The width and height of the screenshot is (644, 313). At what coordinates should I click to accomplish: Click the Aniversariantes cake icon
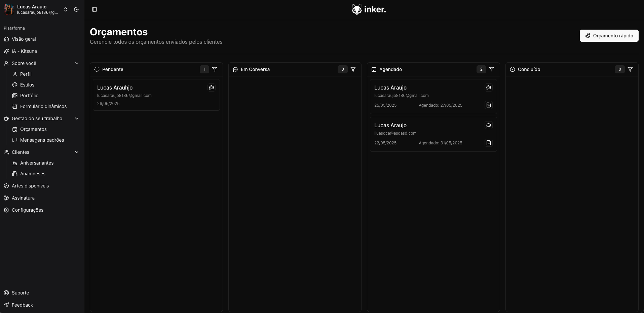(x=15, y=163)
